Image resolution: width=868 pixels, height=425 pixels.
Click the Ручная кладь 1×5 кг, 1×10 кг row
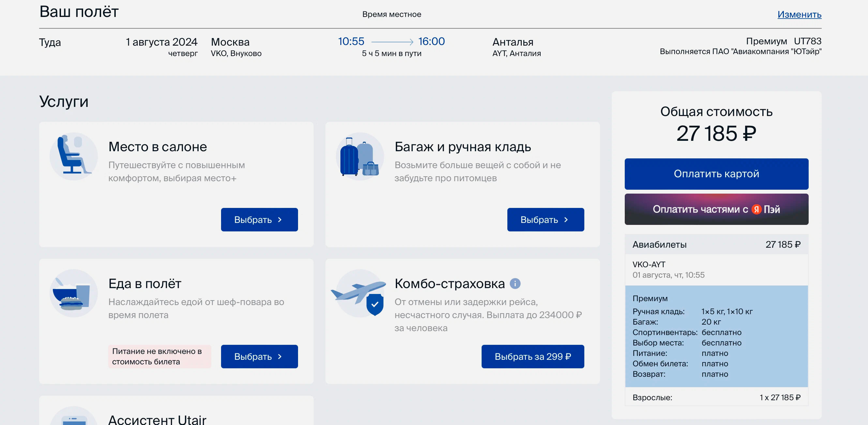pyautogui.click(x=692, y=312)
